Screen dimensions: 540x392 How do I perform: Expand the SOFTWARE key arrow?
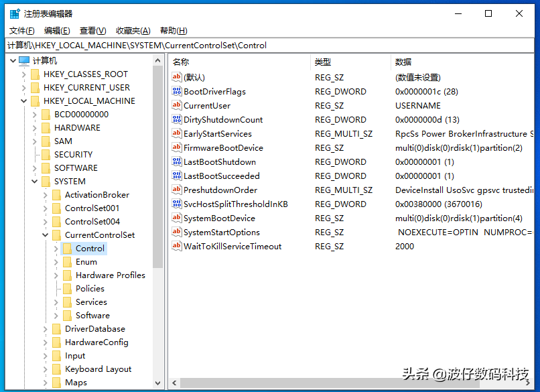point(34,168)
